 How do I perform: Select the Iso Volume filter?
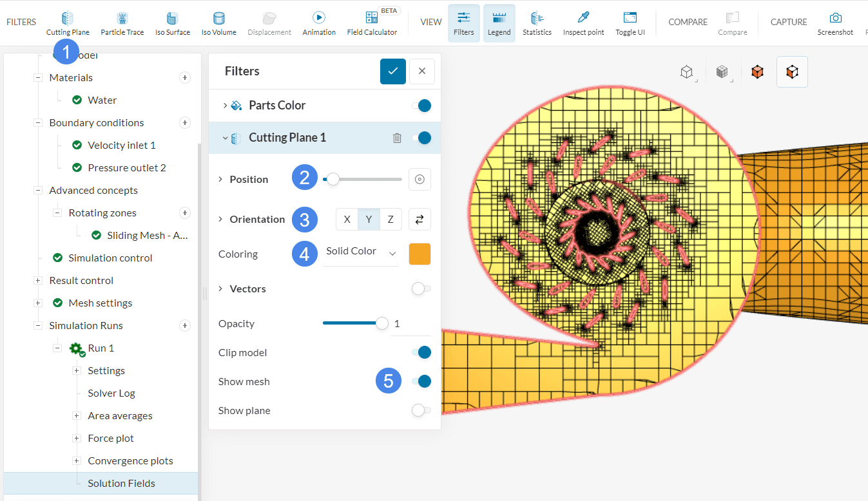point(218,23)
